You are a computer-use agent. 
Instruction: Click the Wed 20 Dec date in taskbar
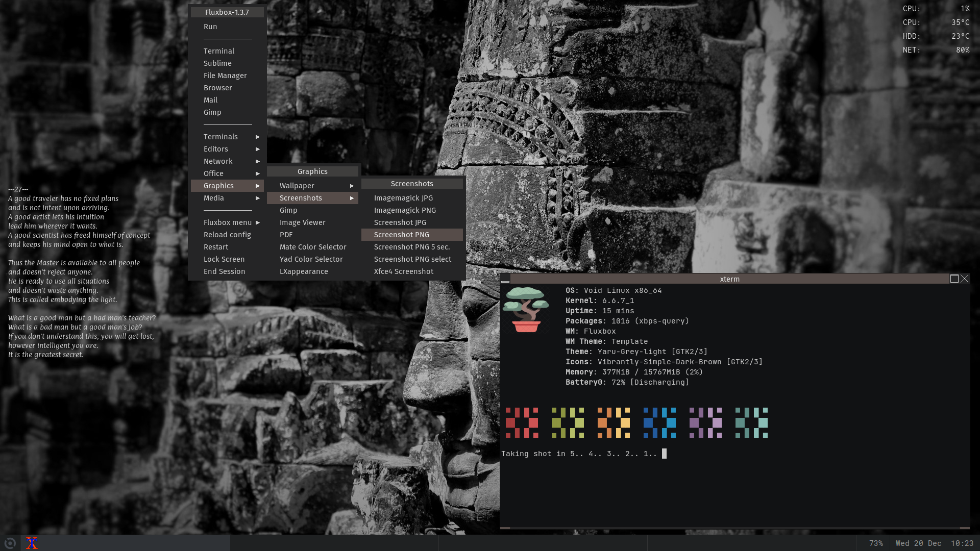click(x=918, y=543)
